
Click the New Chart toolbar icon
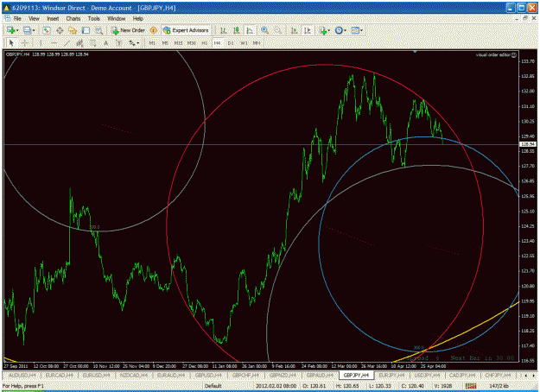(10, 30)
